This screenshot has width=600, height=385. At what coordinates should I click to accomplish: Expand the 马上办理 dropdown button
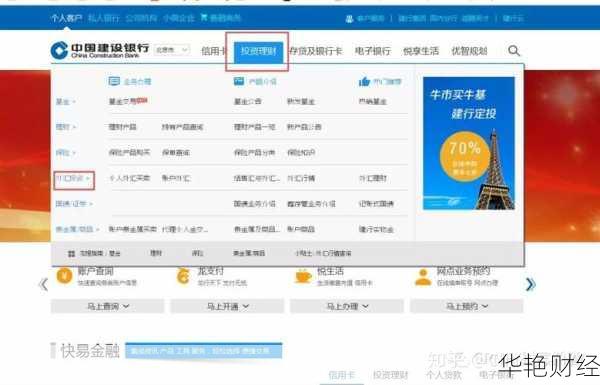click(x=347, y=306)
